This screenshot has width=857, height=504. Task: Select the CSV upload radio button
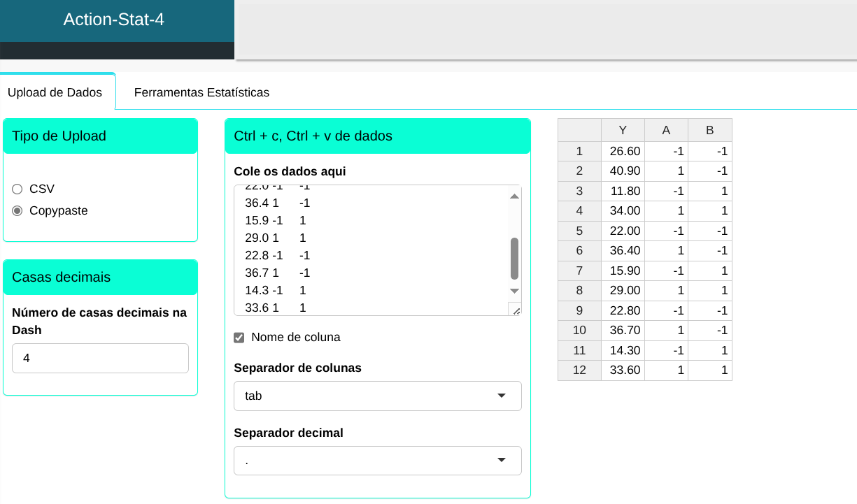coord(17,189)
